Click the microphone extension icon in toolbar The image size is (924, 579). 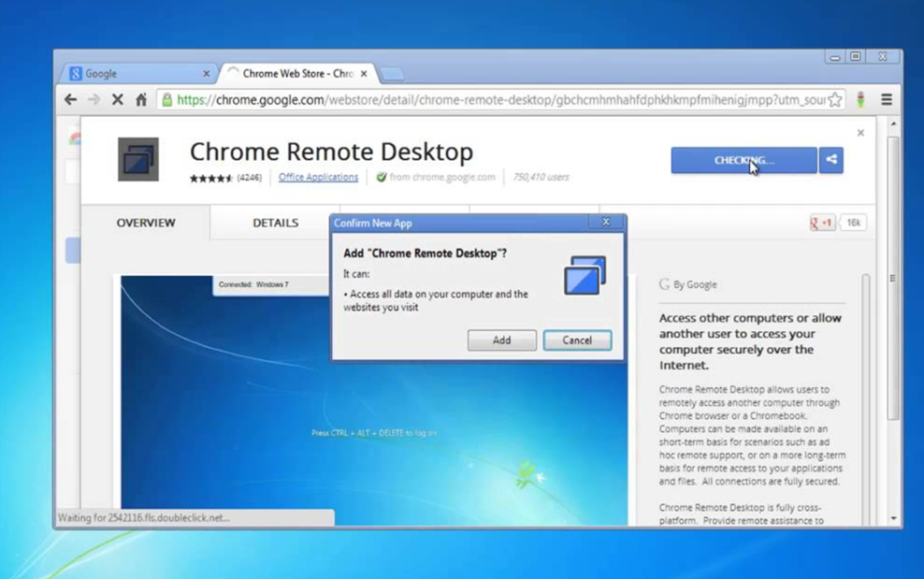pyautogui.click(x=860, y=100)
